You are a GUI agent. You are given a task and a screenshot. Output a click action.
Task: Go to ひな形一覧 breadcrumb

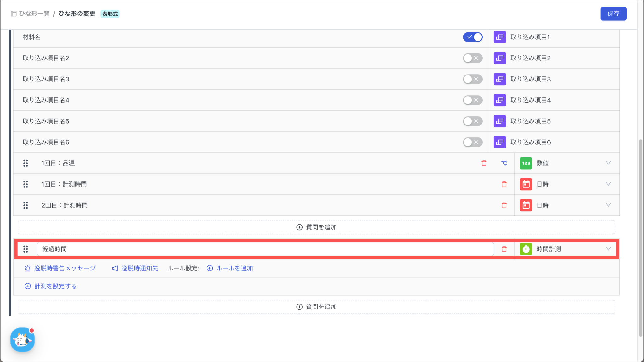(x=34, y=14)
